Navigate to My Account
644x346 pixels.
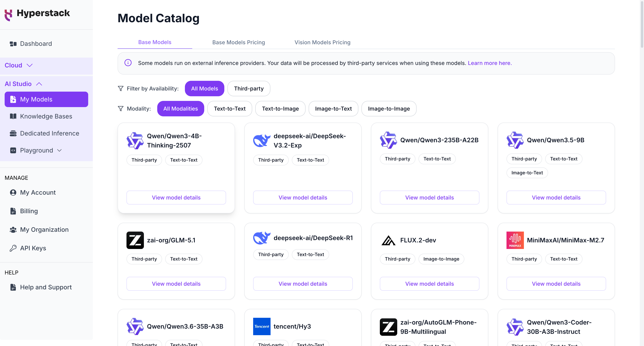click(x=46, y=193)
